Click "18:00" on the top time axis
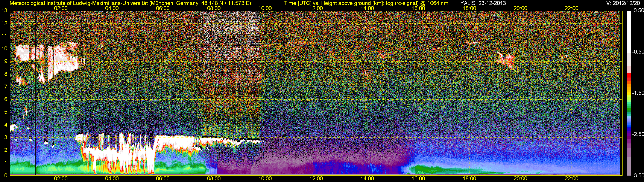The width and height of the screenshot is (644, 182). click(469, 8)
